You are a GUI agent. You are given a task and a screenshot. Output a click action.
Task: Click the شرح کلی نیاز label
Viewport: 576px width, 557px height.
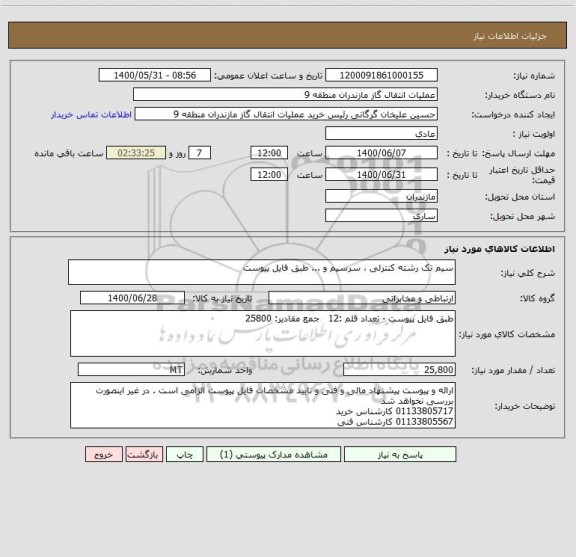528,273
